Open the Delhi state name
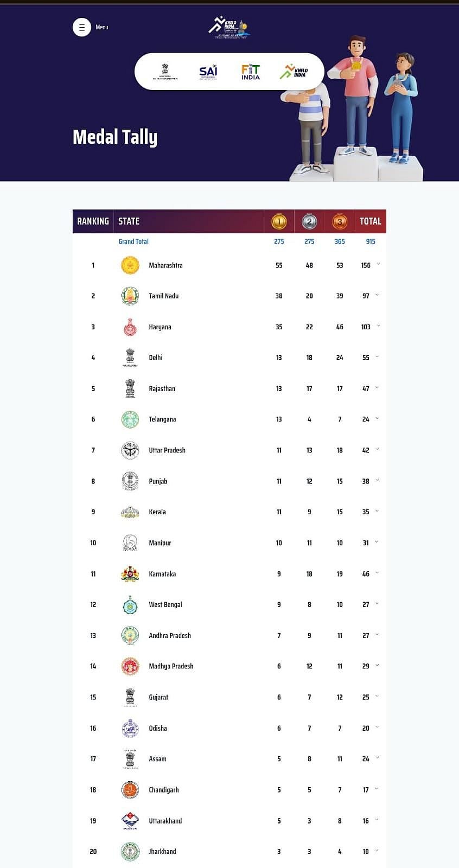Screen dimensions: 459x868 point(156,358)
